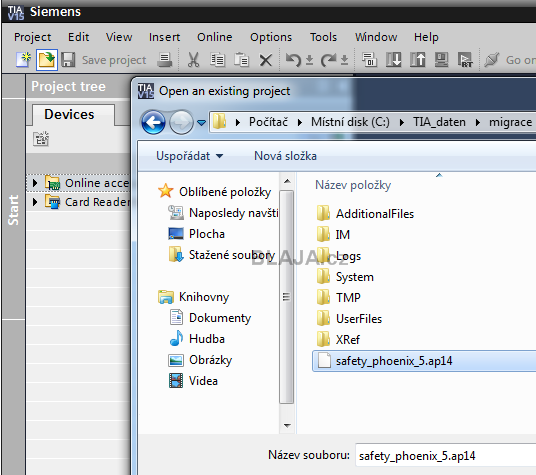The width and height of the screenshot is (536, 475).
Task: Open the Options menu
Action: [x=271, y=37]
